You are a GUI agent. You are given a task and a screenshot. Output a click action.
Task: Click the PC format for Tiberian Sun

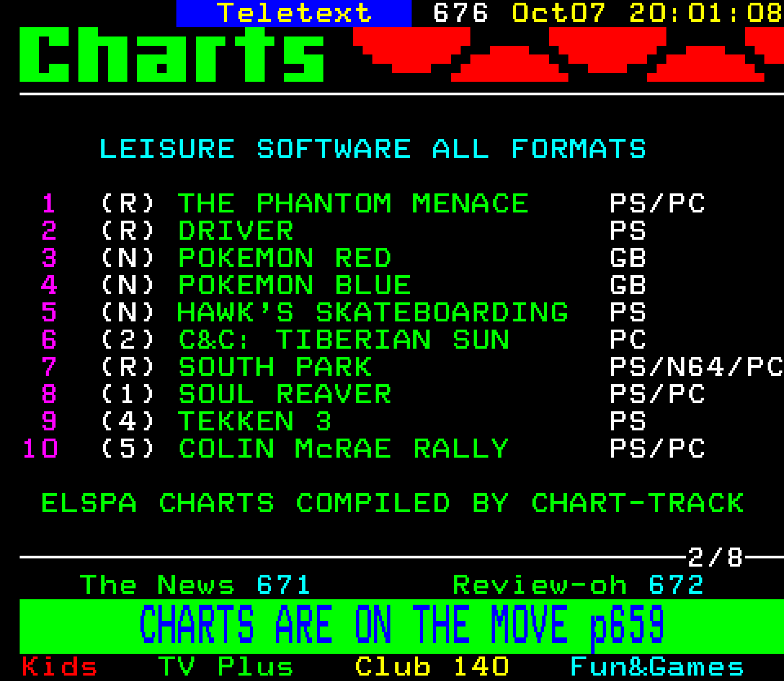tap(627, 340)
